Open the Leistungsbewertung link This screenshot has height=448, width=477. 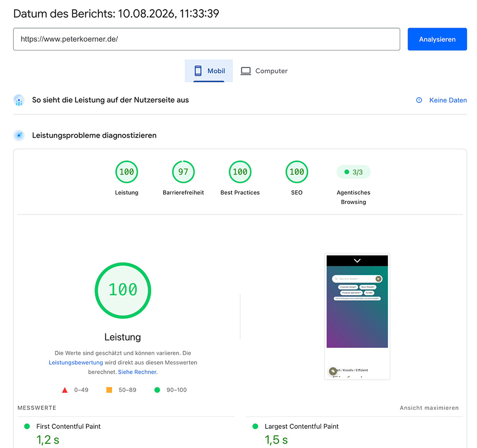click(76, 362)
